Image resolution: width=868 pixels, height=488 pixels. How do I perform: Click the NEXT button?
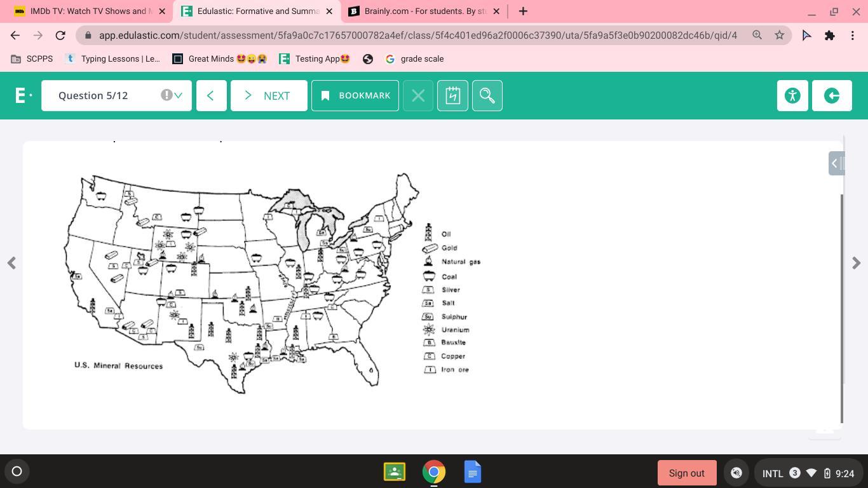point(269,95)
